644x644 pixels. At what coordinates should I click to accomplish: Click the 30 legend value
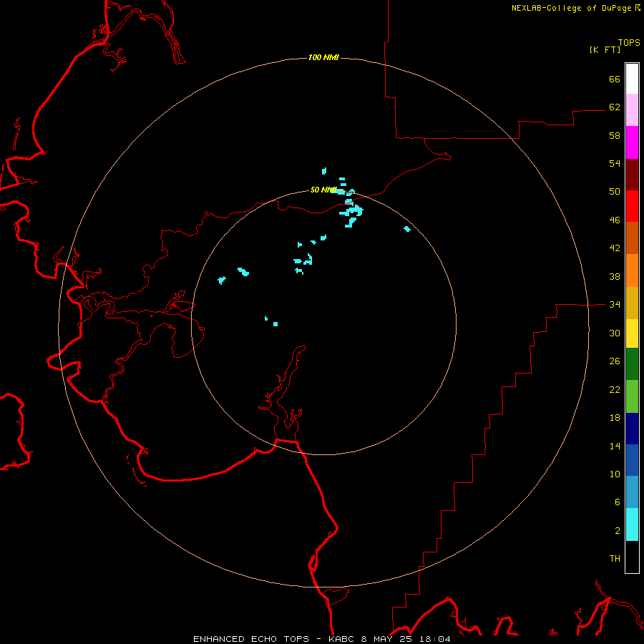[x=615, y=333]
